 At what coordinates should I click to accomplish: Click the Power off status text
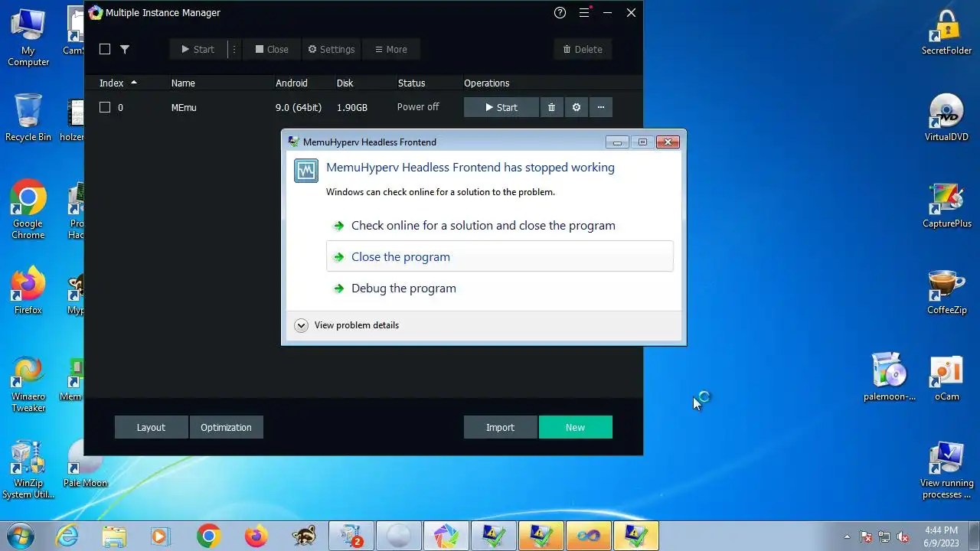click(418, 107)
